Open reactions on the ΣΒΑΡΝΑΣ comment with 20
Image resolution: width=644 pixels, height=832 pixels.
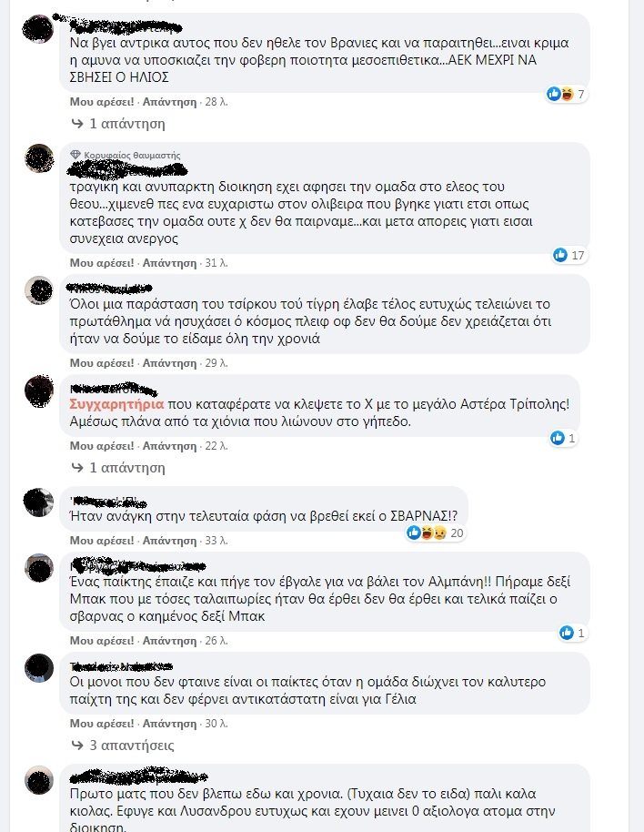click(x=435, y=533)
